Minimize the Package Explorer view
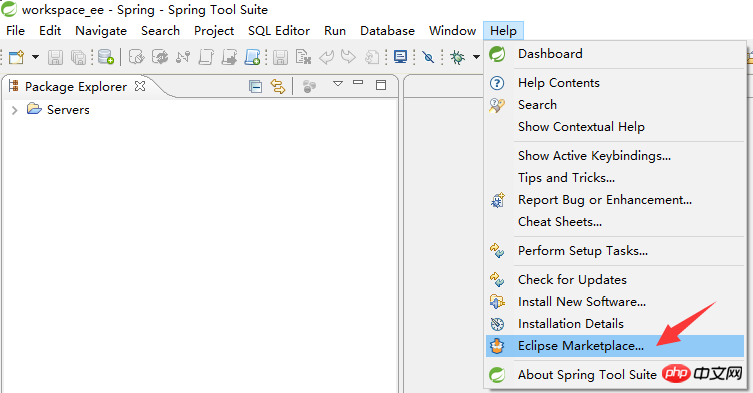This screenshot has width=753, height=393. [x=358, y=83]
